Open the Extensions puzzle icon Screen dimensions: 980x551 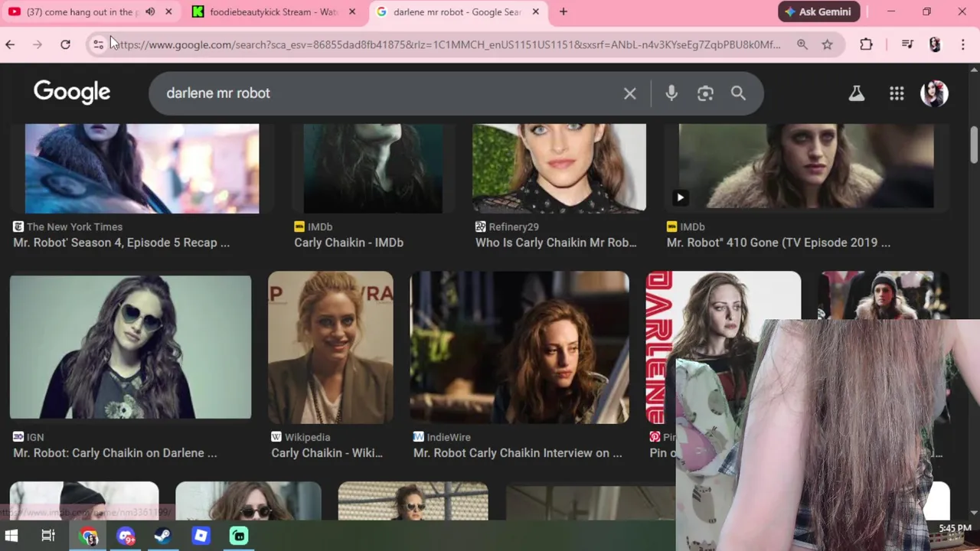coord(866,44)
